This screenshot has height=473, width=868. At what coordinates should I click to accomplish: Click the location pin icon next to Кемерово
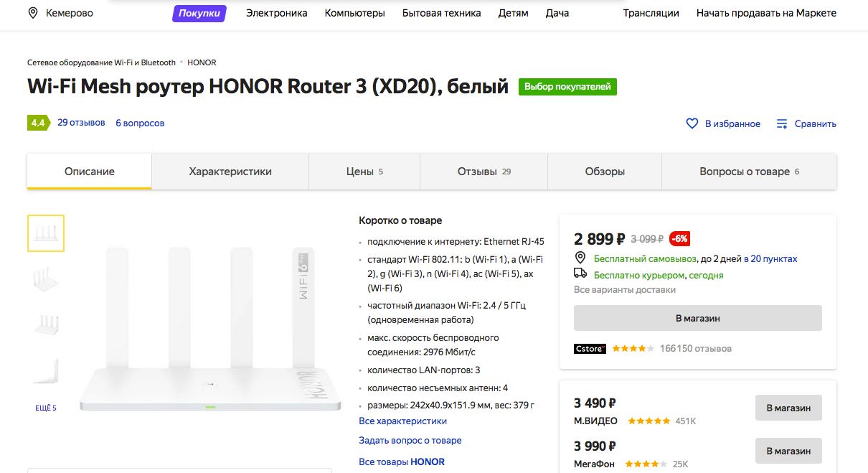[x=32, y=13]
